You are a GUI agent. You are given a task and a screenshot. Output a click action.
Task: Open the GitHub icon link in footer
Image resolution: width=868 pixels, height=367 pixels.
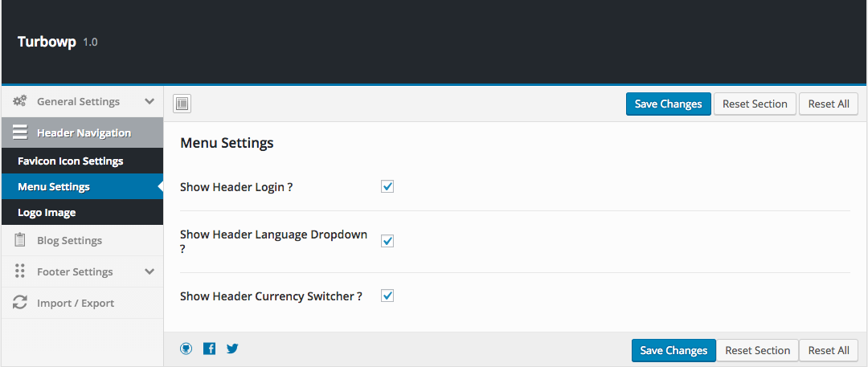pyautogui.click(x=186, y=349)
